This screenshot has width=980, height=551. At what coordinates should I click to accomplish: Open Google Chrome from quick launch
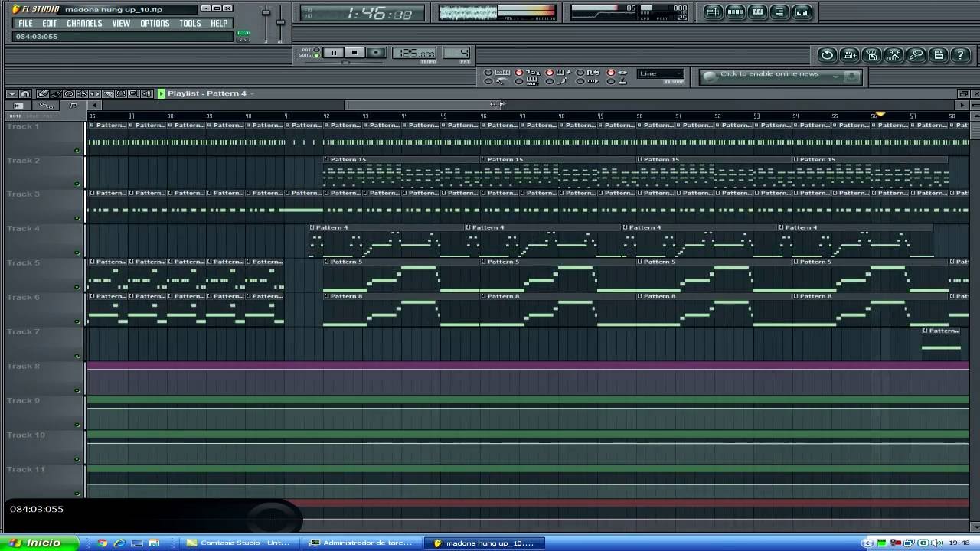[x=103, y=543]
